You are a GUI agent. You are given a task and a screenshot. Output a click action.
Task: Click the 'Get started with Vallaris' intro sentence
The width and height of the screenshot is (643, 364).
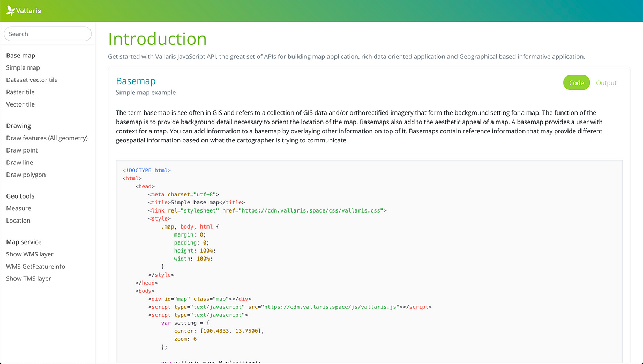[x=347, y=56]
